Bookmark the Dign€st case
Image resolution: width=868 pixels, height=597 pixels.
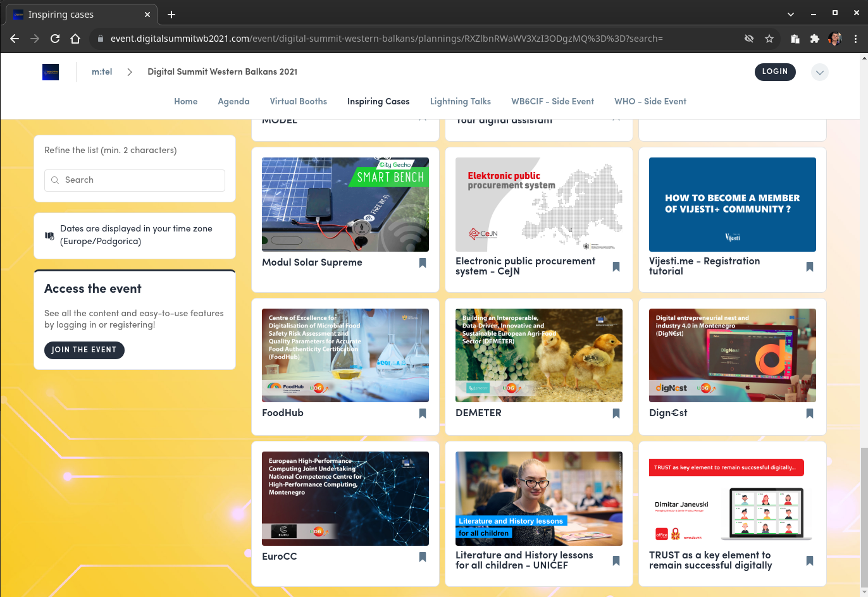click(810, 414)
